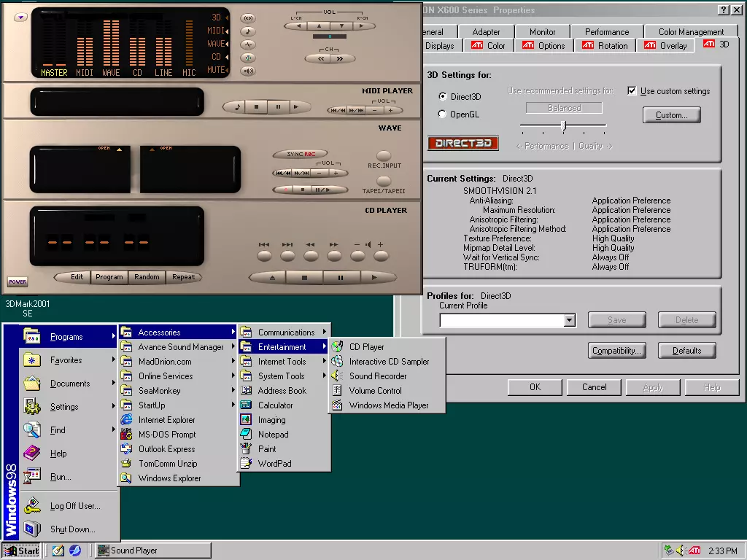This screenshot has height=560, width=747.
Task: Select the OpenGL radio button
Action: (443, 114)
